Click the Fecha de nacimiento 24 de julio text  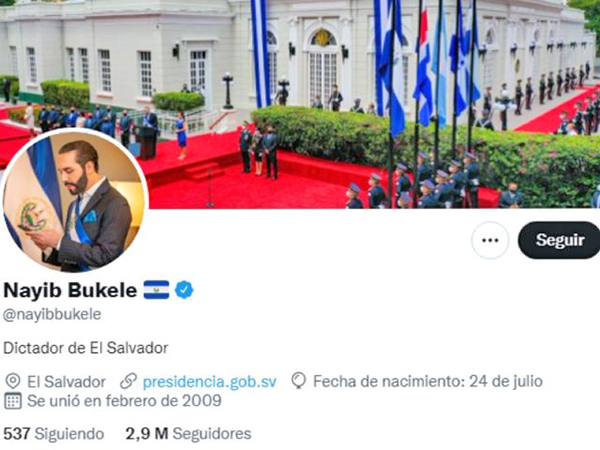428,382
